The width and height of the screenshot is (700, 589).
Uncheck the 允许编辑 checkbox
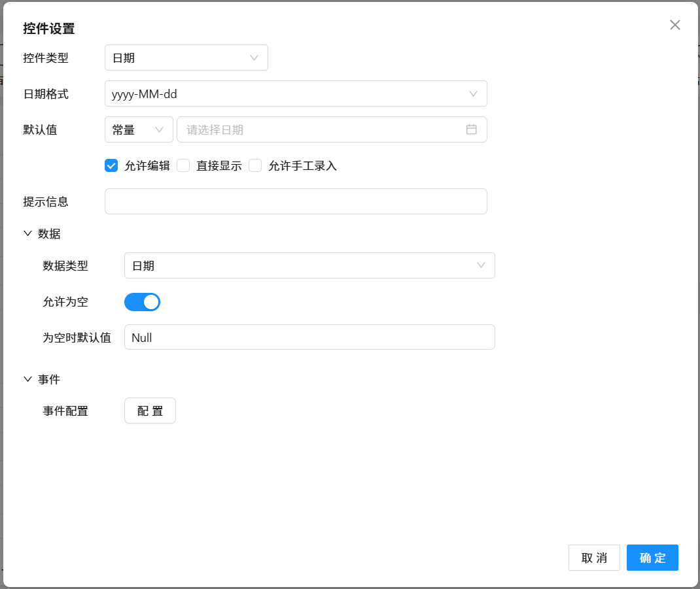[x=111, y=165]
